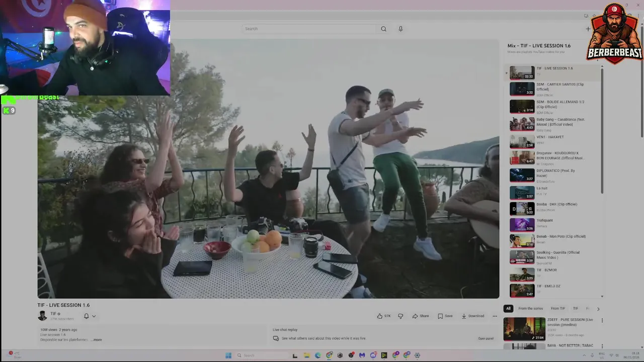Play Soolking - Guerilla playlist item
The height and width of the screenshot is (362, 644).
tap(553, 257)
